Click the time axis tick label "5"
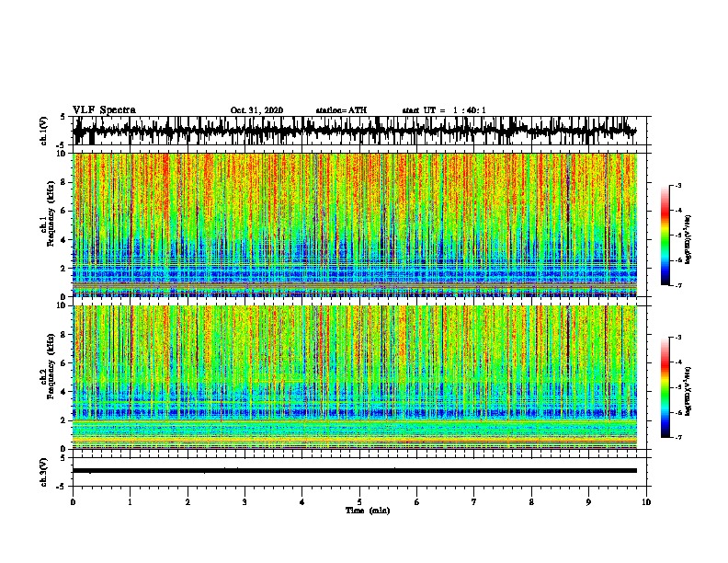Image resolution: width=728 pixels, height=563 pixels. pos(359,502)
